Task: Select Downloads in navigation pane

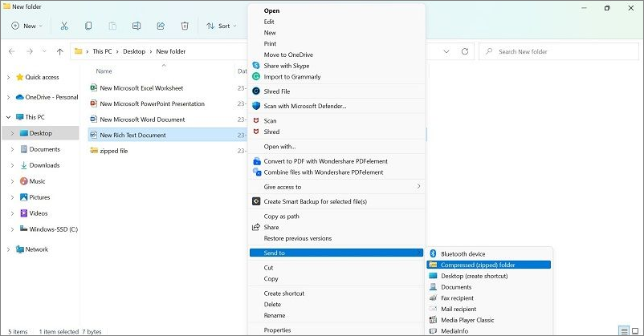Action: coord(44,165)
